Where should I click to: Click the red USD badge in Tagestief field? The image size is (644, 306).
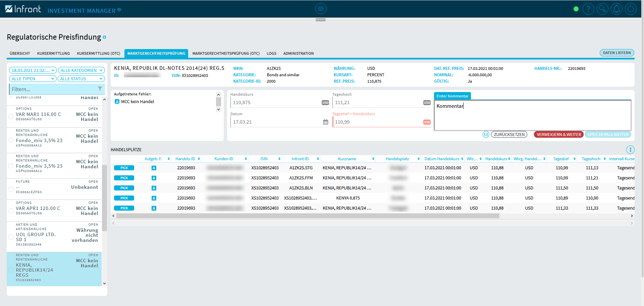click(427, 122)
